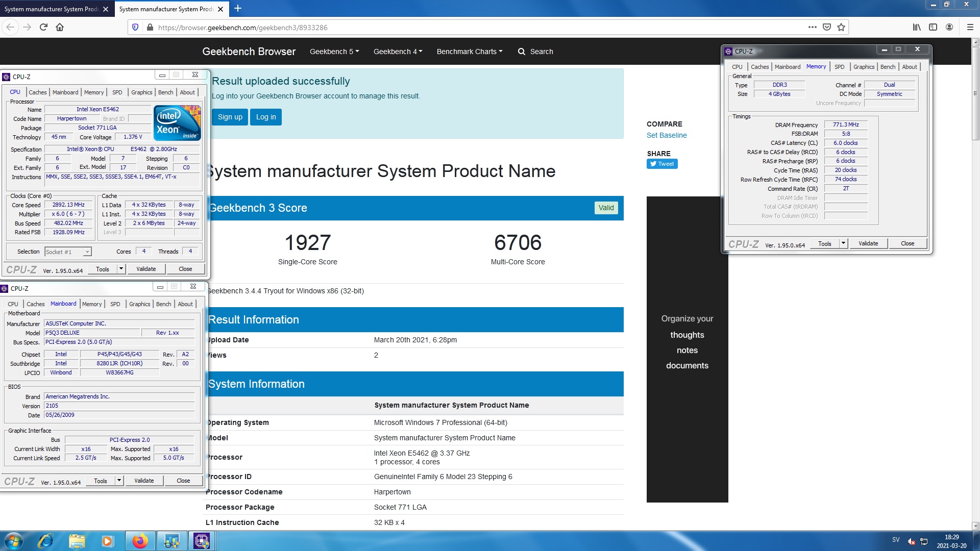The height and width of the screenshot is (551, 980).
Task: Select Bench tab in CPU-Z CPU window
Action: pyautogui.click(x=166, y=92)
